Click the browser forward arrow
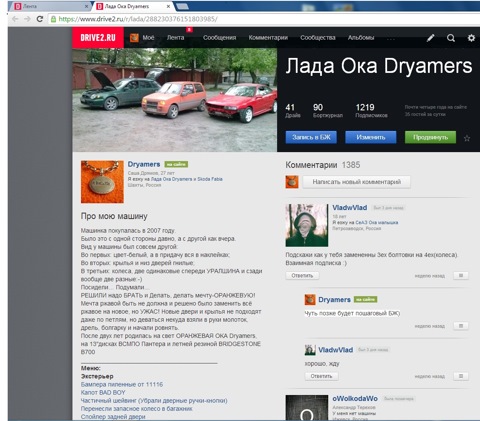 tap(27, 19)
